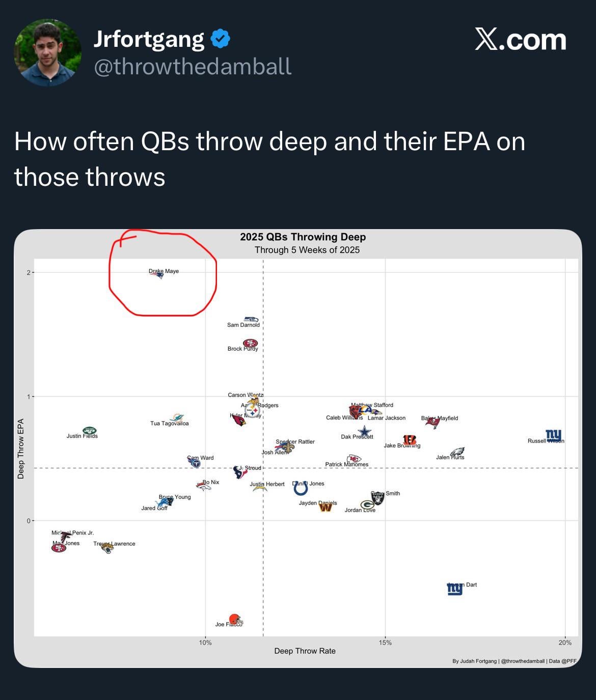Click the Patriots logo beside Drake Maye
The width and height of the screenshot is (596, 700).
click(x=159, y=275)
